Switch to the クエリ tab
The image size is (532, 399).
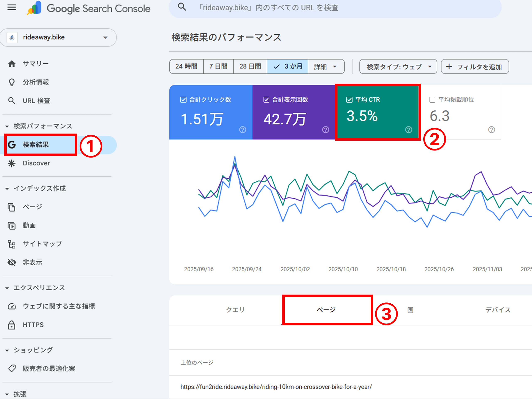235,310
